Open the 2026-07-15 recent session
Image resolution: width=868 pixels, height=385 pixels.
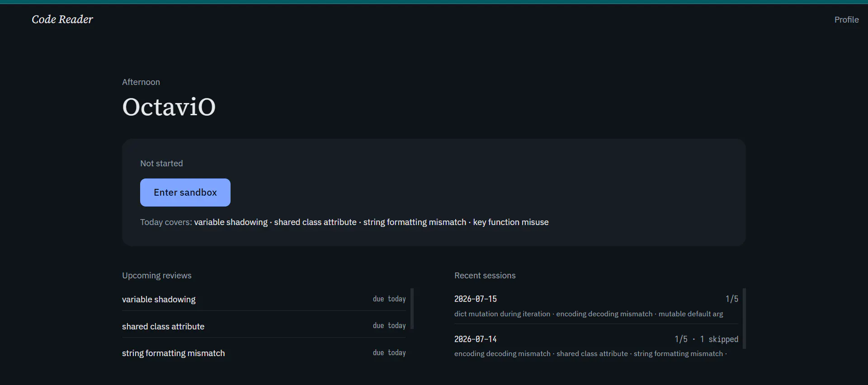coord(596,306)
